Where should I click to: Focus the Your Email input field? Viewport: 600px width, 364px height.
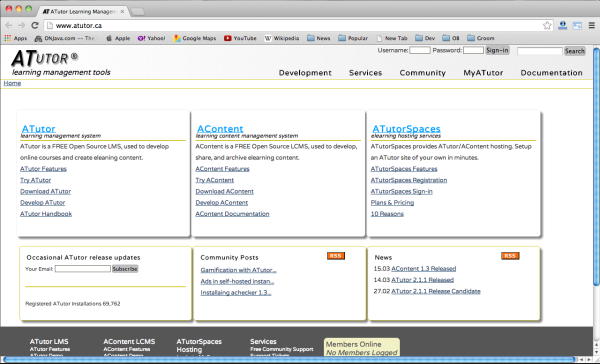click(x=83, y=269)
